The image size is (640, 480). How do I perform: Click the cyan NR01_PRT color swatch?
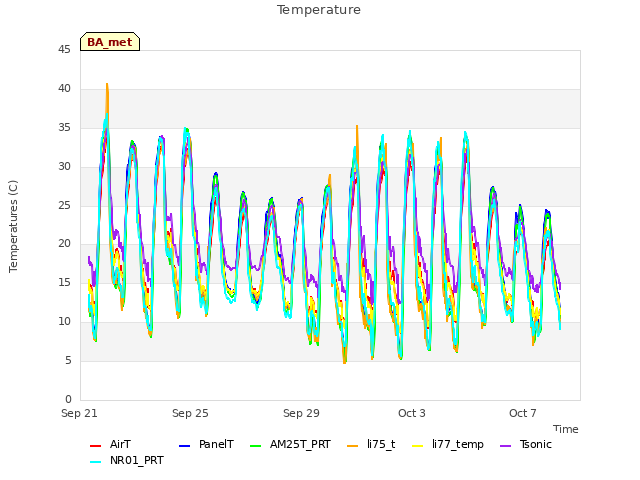(95, 462)
